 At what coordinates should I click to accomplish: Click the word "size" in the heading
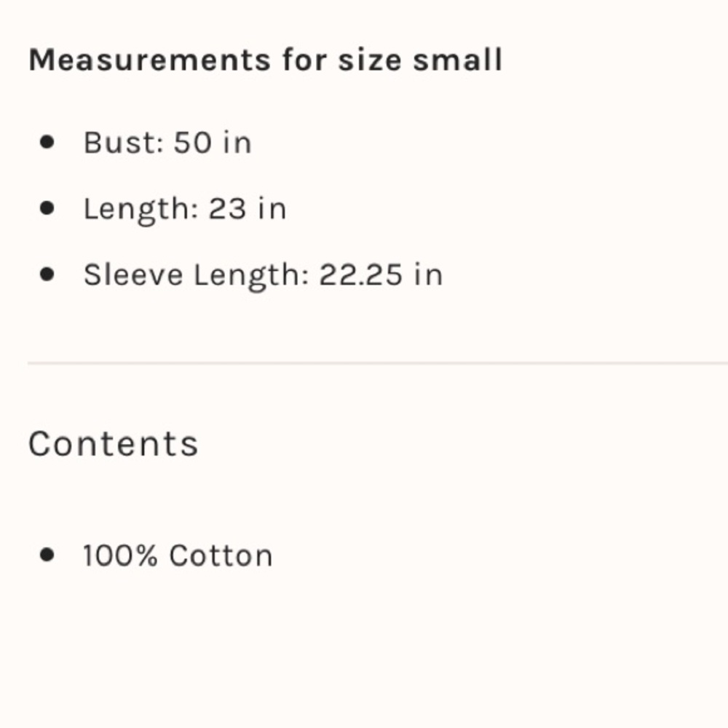click(368, 60)
